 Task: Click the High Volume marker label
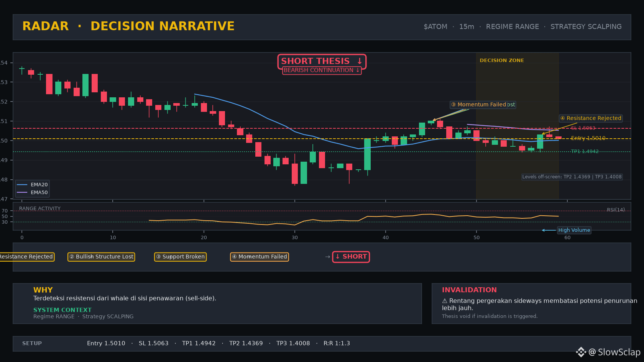574,230
